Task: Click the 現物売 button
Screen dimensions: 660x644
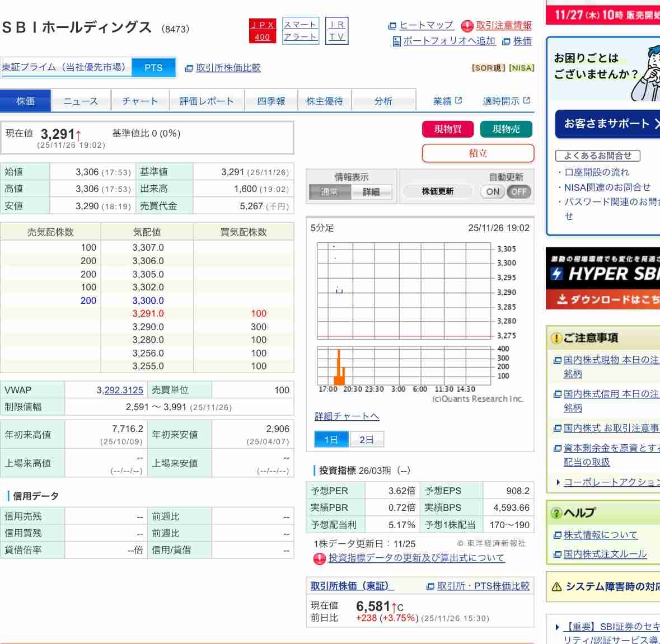Action: [506, 129]
